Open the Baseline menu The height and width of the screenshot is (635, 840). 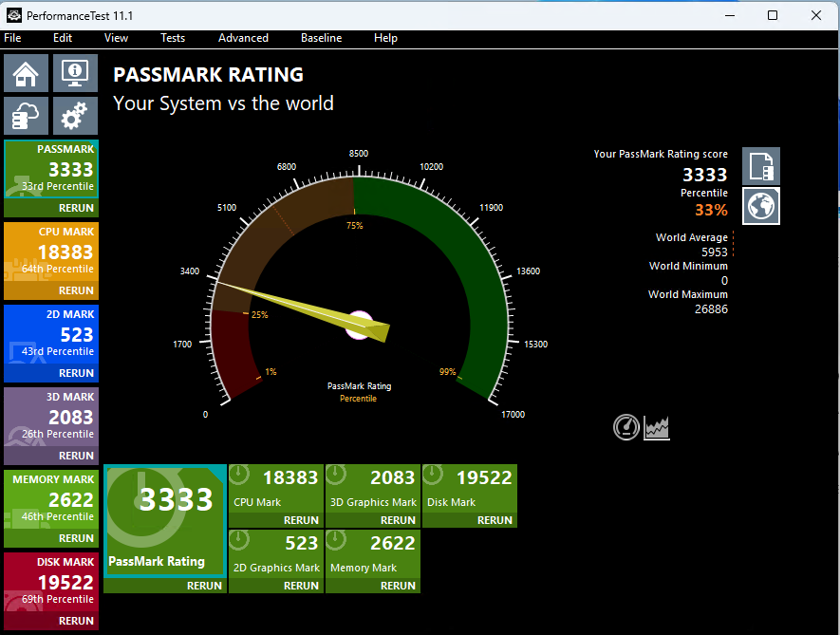point(321,38)
